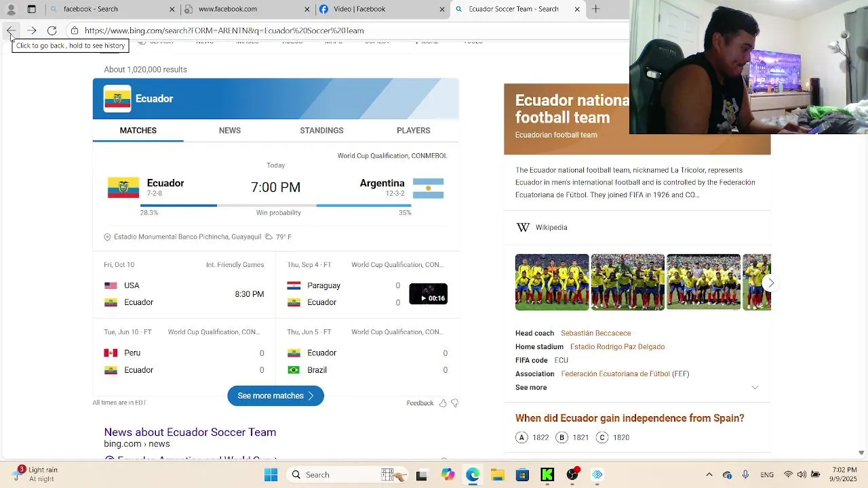
Task: Click the Ecuador flag logo in header
Action: [x=117, y=99]
